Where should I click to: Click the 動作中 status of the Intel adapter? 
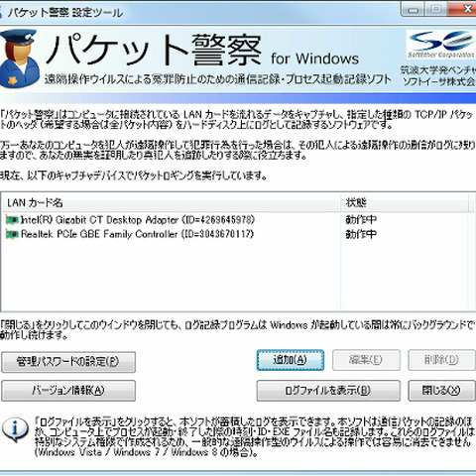361,220
